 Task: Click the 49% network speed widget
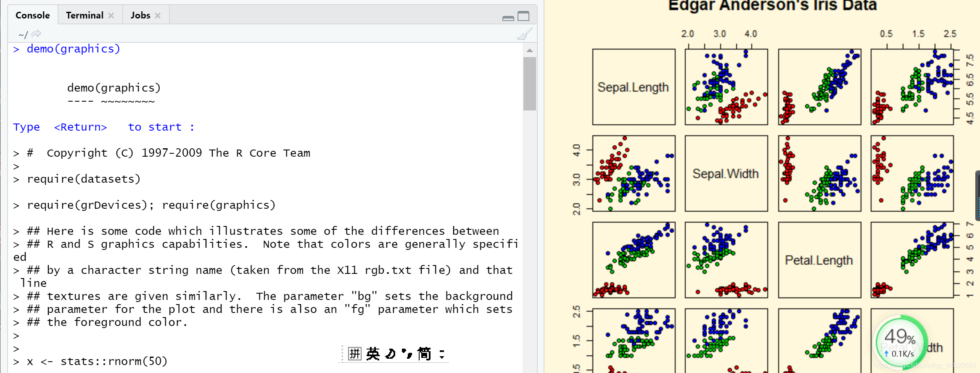point(900,342)
